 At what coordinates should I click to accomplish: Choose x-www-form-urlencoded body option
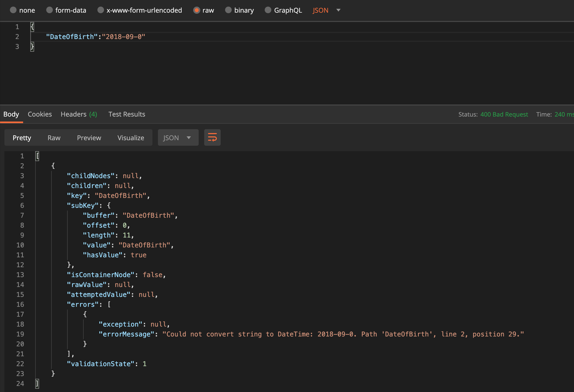click(x=101, y=10)
